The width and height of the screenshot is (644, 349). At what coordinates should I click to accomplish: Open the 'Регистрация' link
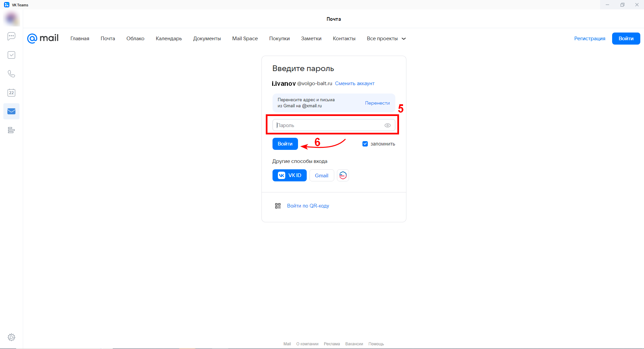point(590,39)
